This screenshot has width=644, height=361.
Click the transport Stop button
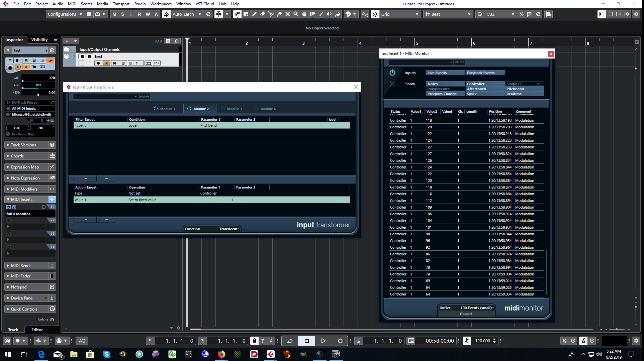point(307,341)
